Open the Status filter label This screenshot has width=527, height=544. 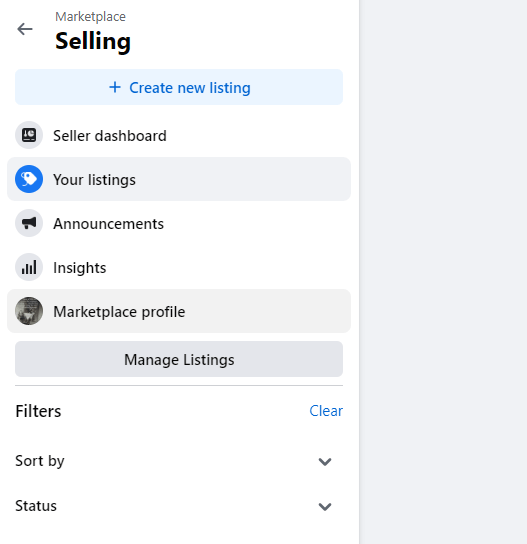click(36, 506)
